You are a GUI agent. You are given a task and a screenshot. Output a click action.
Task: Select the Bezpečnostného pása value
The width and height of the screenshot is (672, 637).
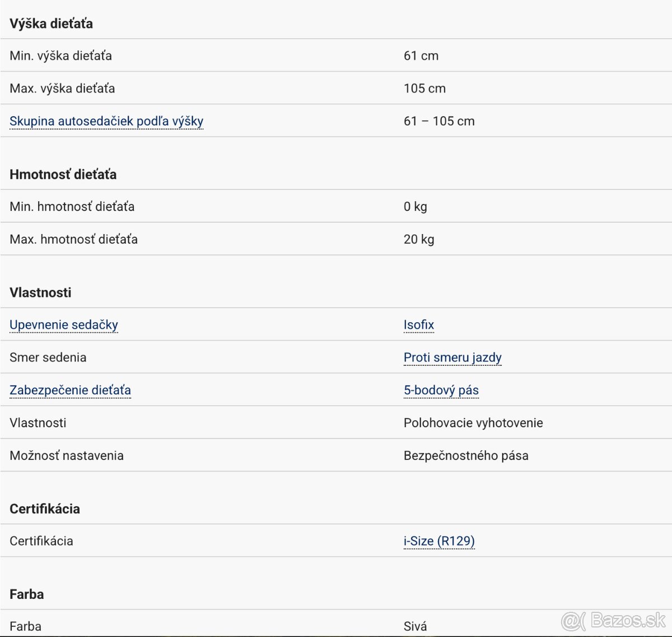click(x=466, y=455)
